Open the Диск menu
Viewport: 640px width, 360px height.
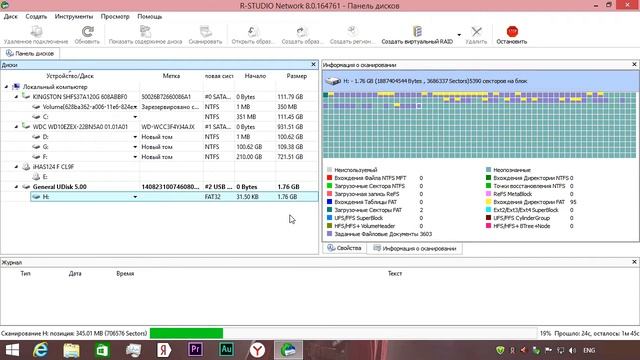[11, 17]
